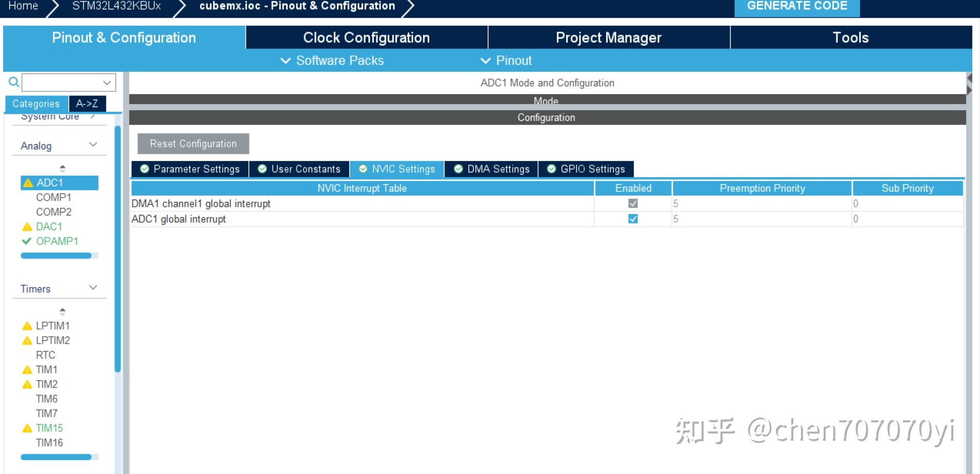The height and width of the screenshot is (474, 980).
Task: Click TIM1 warning triangle icon
Action: (x=27, y=370)
